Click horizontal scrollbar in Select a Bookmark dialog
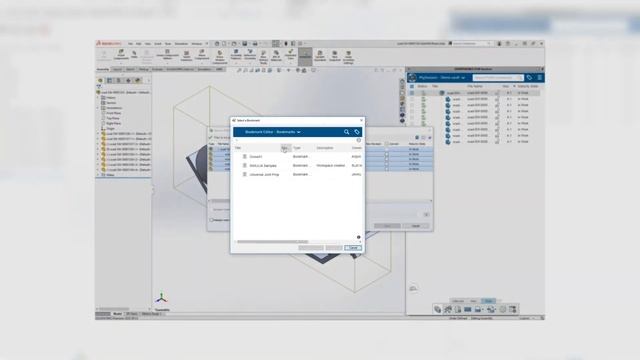This screenshot has height=360, width=640. tap(273, 242)
